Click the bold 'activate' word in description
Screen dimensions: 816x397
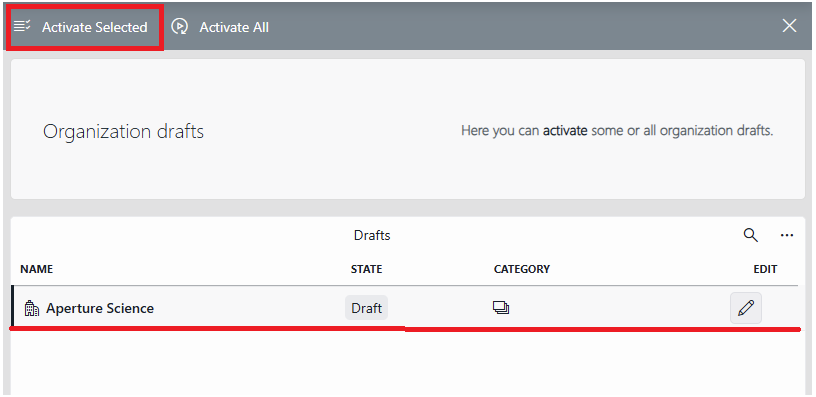565,131
